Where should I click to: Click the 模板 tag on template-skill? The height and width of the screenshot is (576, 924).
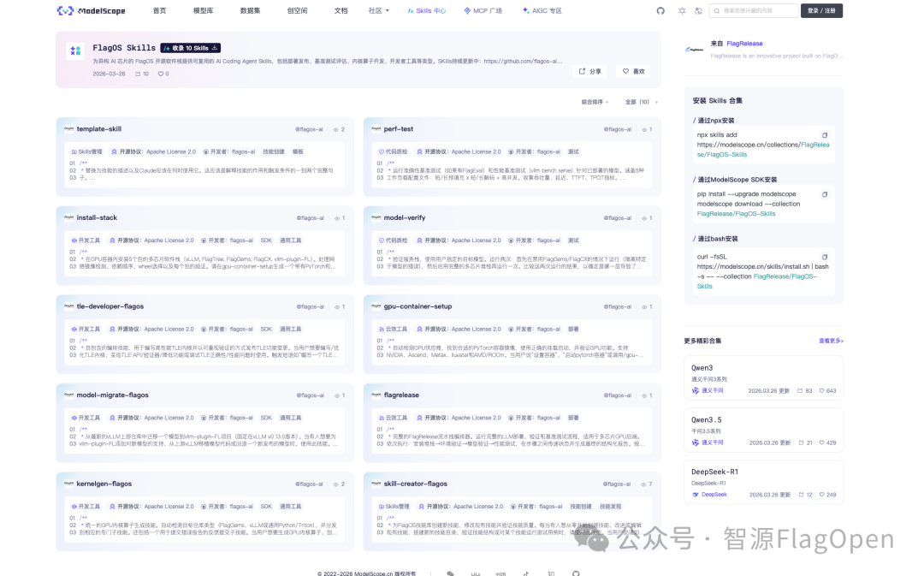click(x=299, y=152)
